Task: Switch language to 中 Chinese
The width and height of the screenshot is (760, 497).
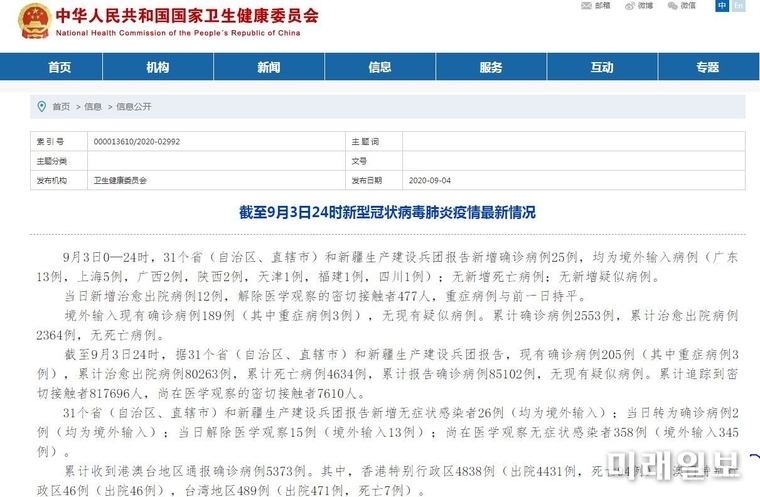Action: (722, 5)
